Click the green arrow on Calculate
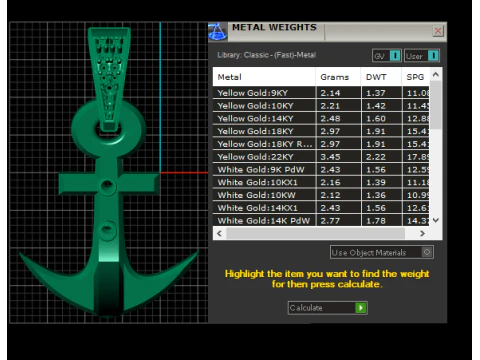The height and width of the screenshot is (360, 480). 361,308
